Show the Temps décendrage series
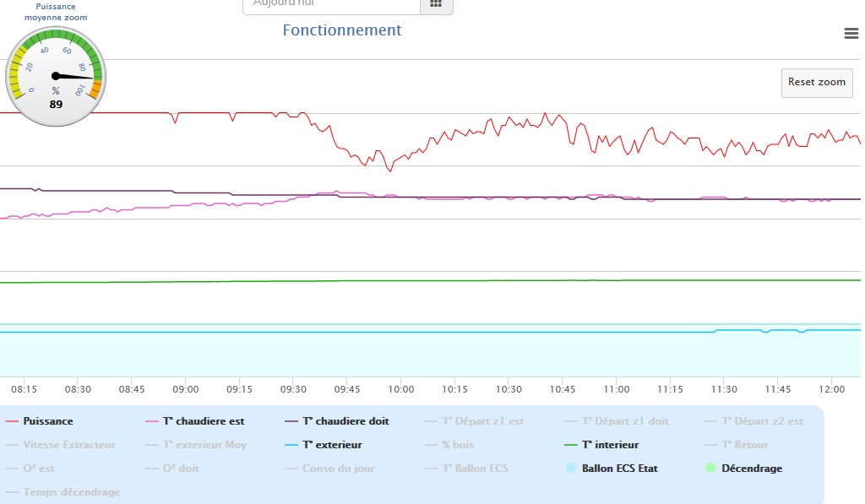 pyautogui.click(x=72, y=492)
